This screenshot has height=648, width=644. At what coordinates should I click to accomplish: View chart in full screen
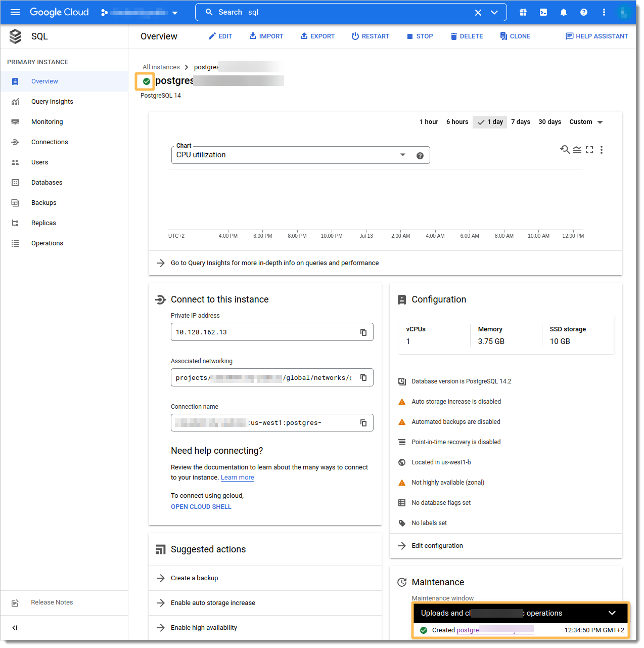click(x=589, y=150)
